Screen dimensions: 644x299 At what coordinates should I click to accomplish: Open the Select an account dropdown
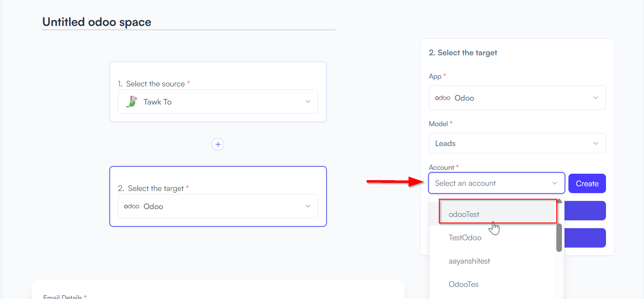pyautogui.click(x=497, y=183)
